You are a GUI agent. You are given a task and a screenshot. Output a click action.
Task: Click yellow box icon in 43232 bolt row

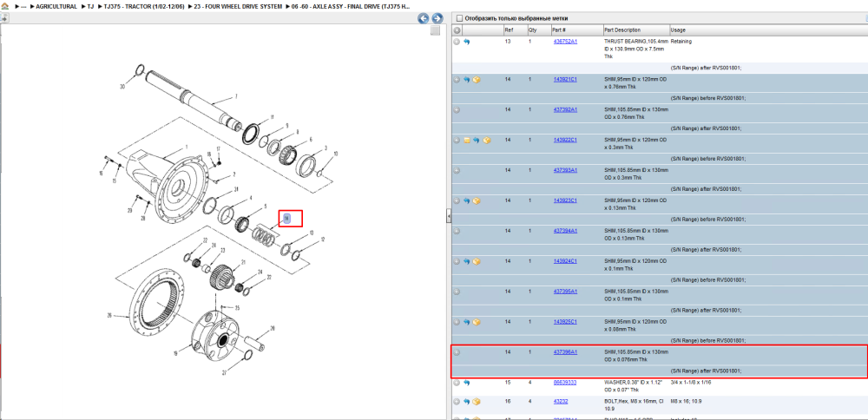point(477,402)
